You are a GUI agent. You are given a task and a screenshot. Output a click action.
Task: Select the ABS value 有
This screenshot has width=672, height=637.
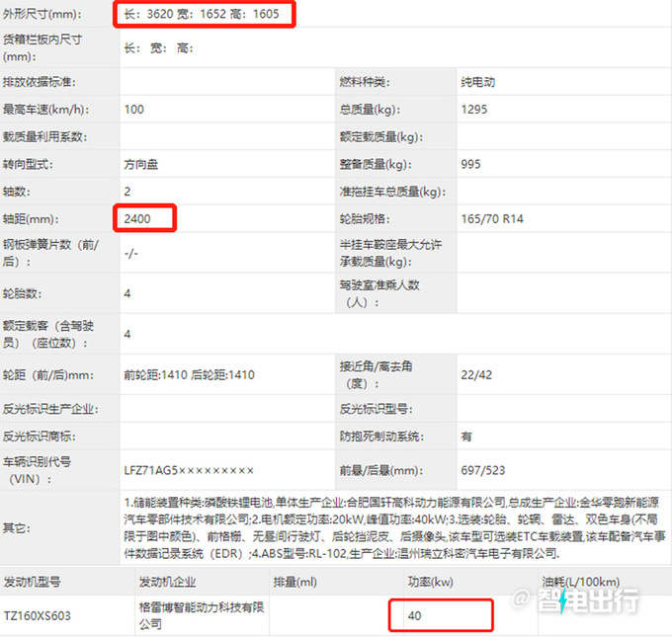point(466,437)
